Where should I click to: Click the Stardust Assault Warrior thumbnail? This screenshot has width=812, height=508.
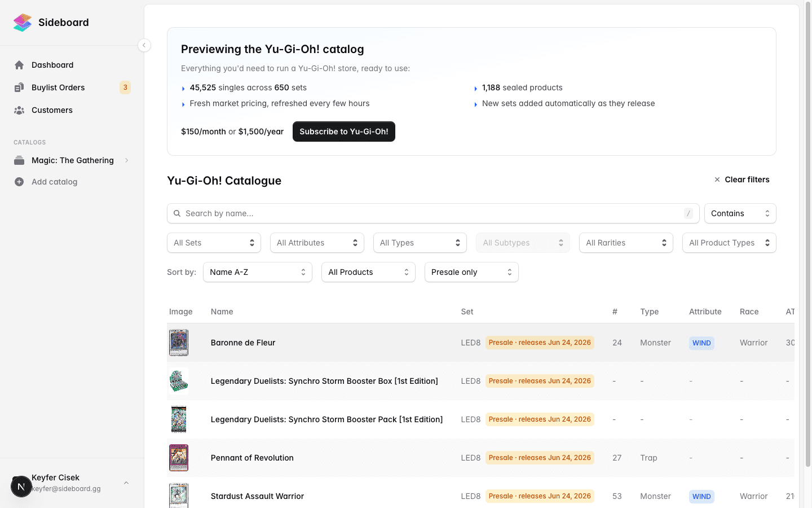pyautogui.click(x=179, y=496)
